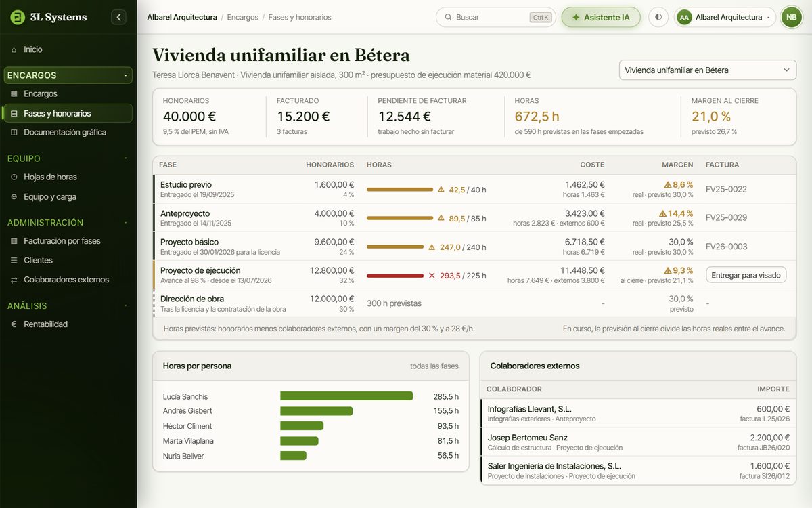Click the 3L Systems logo icon
812x508 pixels.
tap(18, 17)
